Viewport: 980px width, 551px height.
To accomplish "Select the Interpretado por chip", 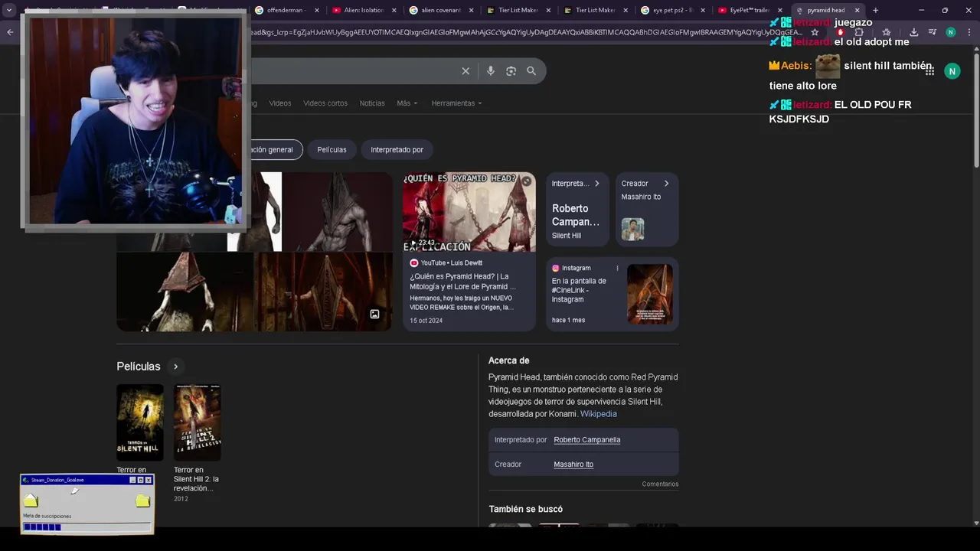I will click(397, 150).
